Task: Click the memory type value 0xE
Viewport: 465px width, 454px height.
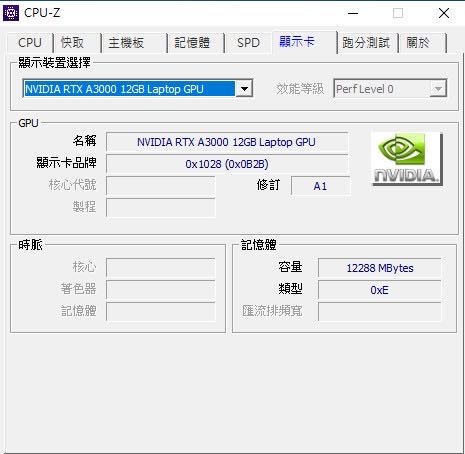Action: click(x=380, y=290)
